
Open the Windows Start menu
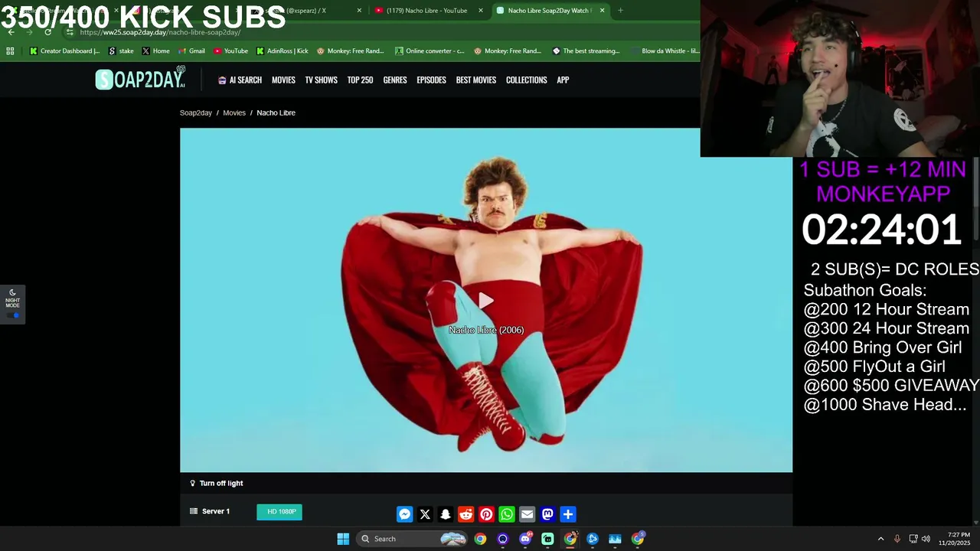pyautogui.click(x=343, y=539)
